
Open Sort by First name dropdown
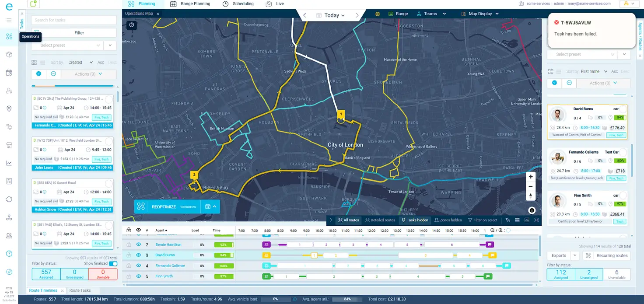[594, 71]
